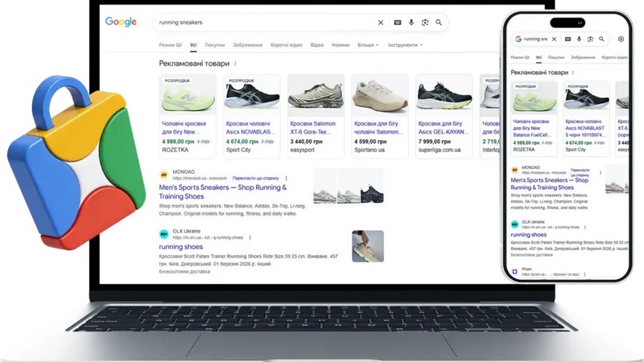The height and width of the screenshot is (362, 644).
Task: Click the beige Sportano.ua shoe image on laptop
Action: (x=380, y=97)
